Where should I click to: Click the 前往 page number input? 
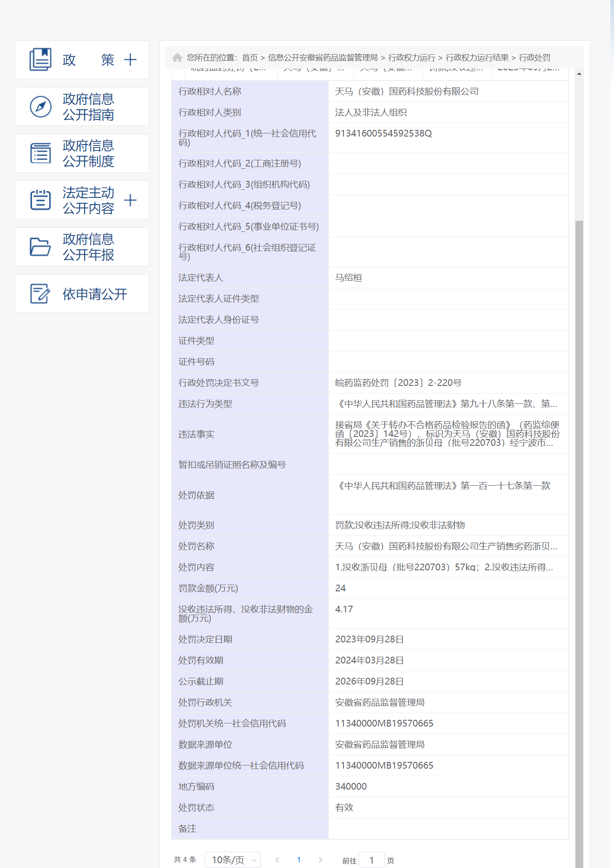coord(372,860)
